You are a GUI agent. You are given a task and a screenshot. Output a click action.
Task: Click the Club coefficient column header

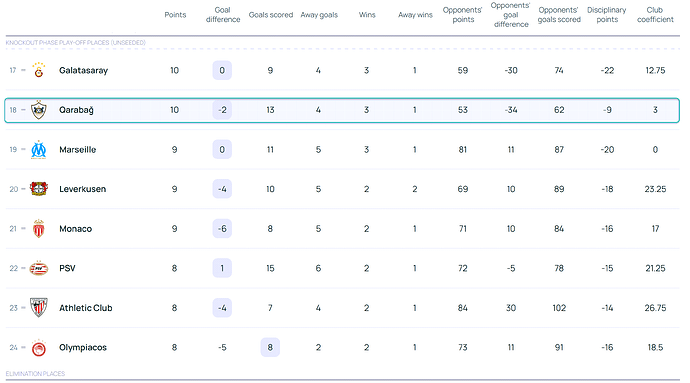(x=655, y=15)
